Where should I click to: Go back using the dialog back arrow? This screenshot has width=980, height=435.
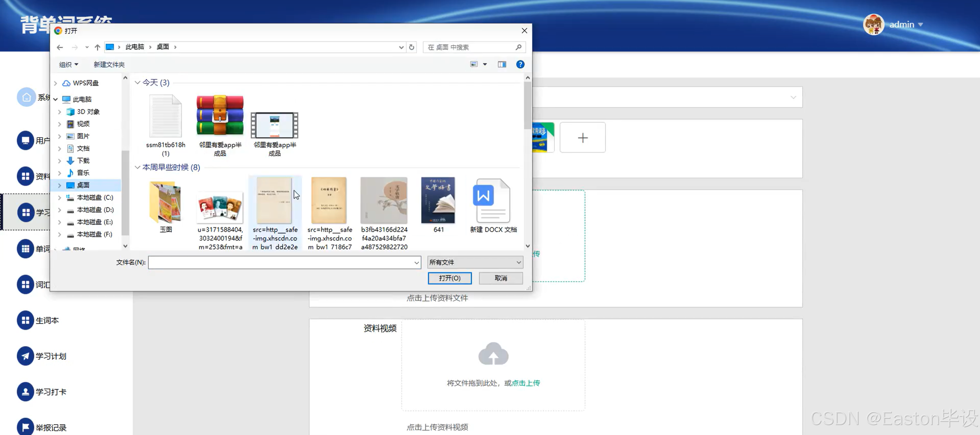pyautogui.click(x=60, y=47)
